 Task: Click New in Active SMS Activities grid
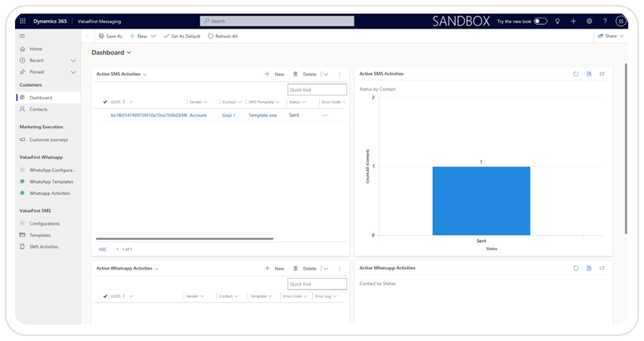click(274, 75)
